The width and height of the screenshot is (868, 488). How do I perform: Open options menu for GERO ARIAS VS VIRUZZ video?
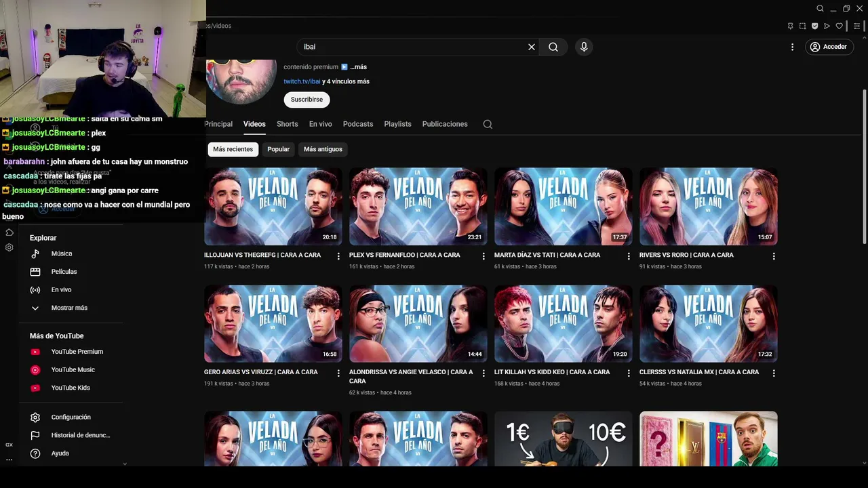pyautogui.click(x=338, y=373)
